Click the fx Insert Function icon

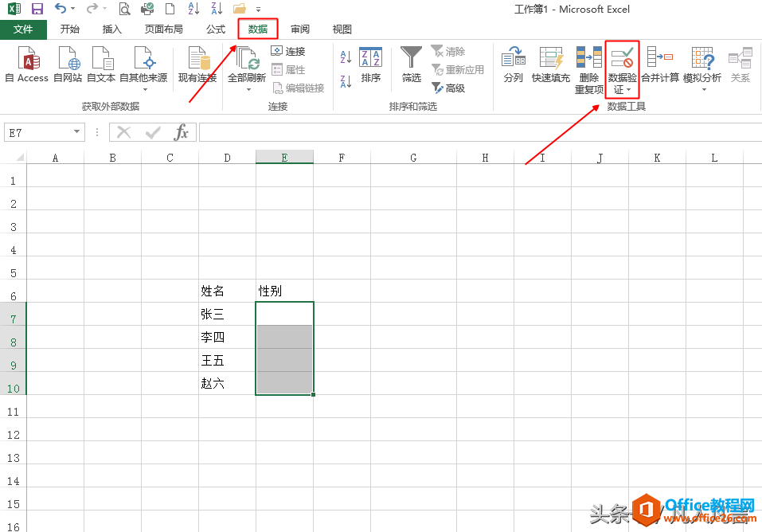click(182, 132)
